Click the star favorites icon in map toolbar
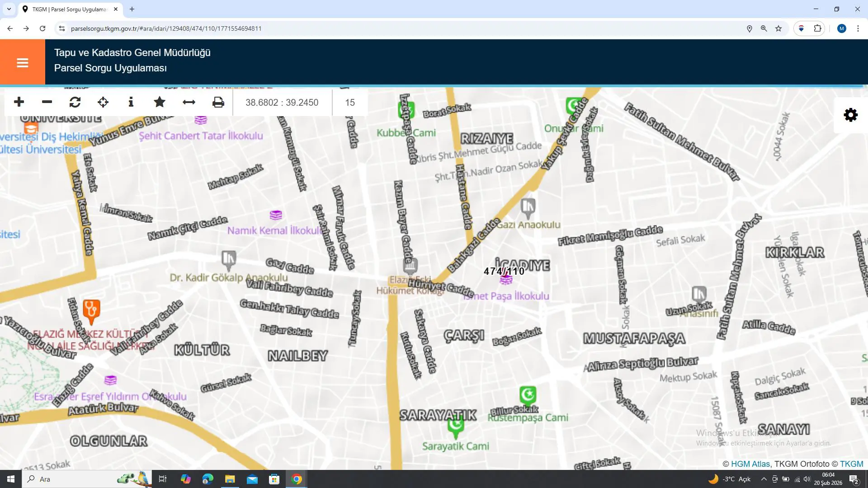 tap(160, 102)
